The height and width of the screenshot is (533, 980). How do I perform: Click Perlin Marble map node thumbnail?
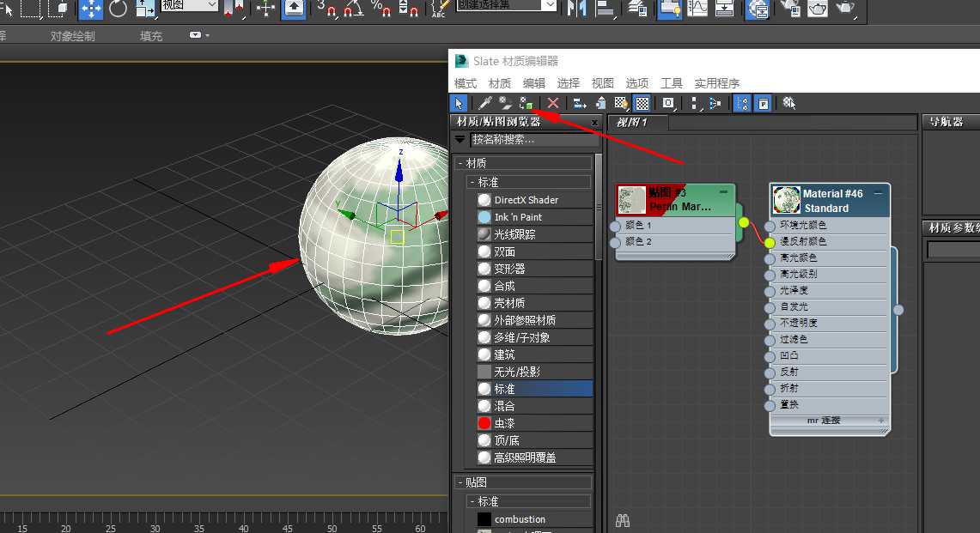click(632, 200)
